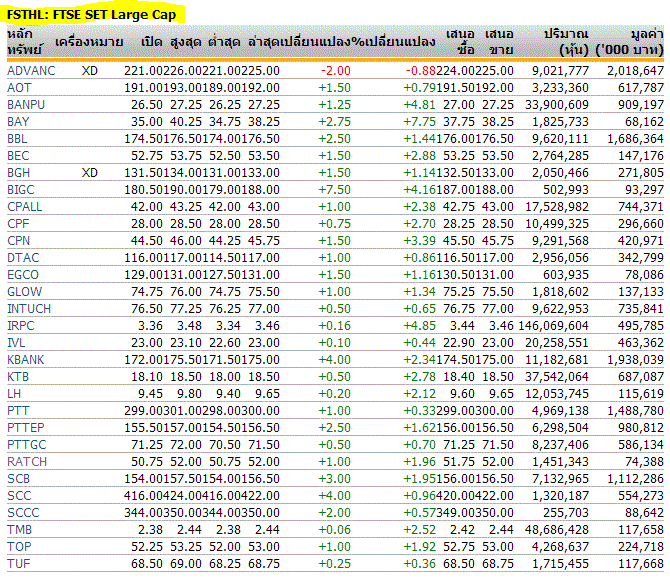The height and width of the screenshot is (579, 670).
Task: Open the CPN stock link
Action: point(19,241)
